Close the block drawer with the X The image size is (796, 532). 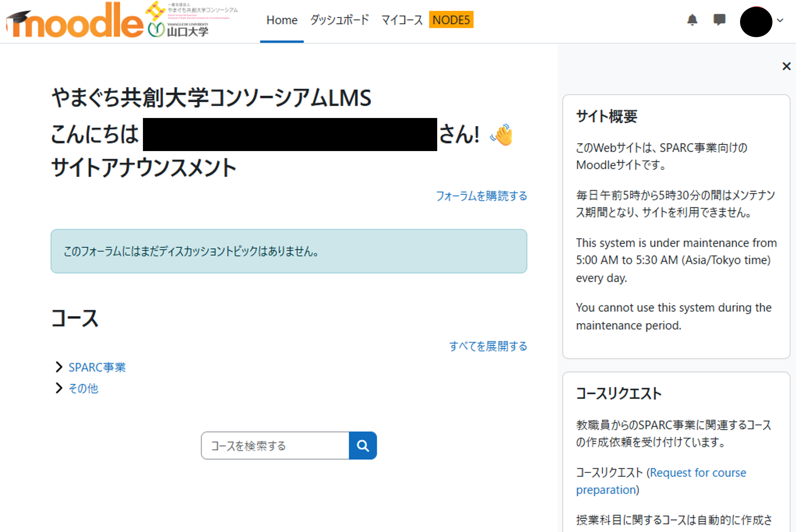pos(786,66)
